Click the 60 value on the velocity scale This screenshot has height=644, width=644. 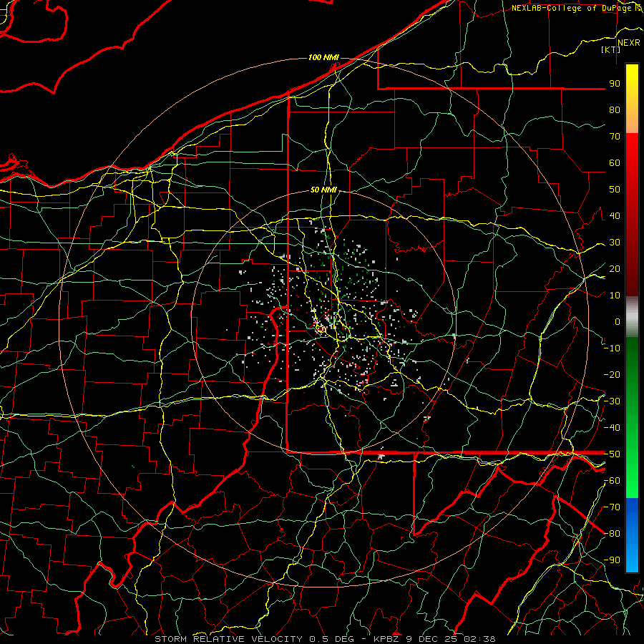tap(615, 163)
